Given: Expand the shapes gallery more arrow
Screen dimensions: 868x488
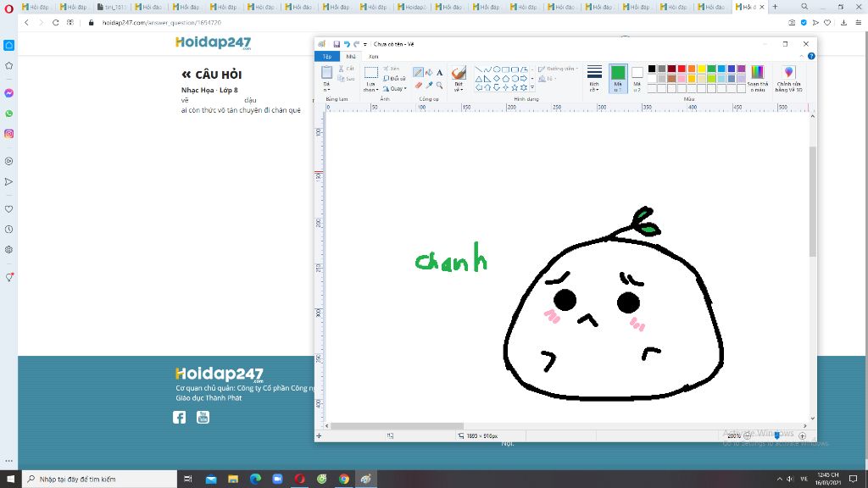Looking at the screenshot, I should coord(532,87).
